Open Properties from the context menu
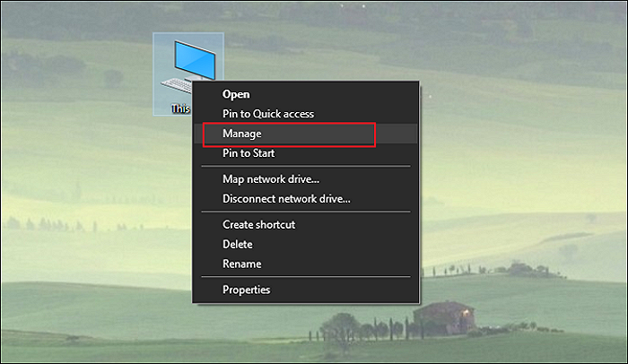 pyautogui.click(x=247, y=290)
